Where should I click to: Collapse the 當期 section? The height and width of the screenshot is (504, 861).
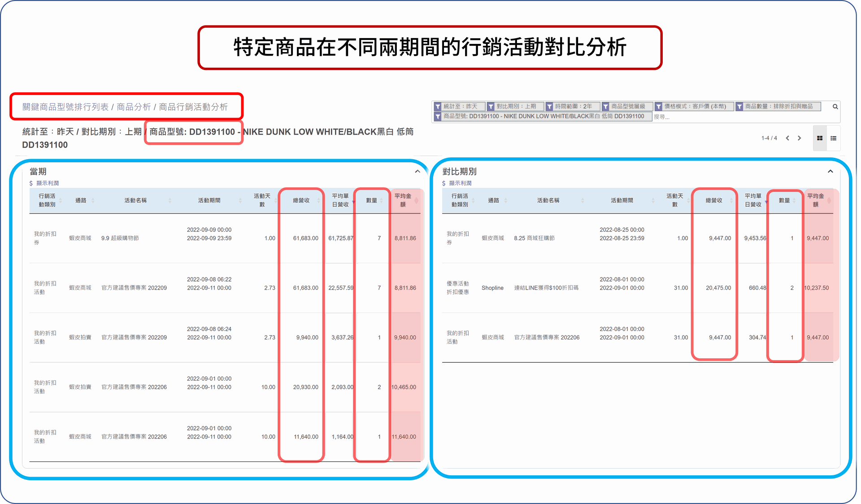(418, 171)
